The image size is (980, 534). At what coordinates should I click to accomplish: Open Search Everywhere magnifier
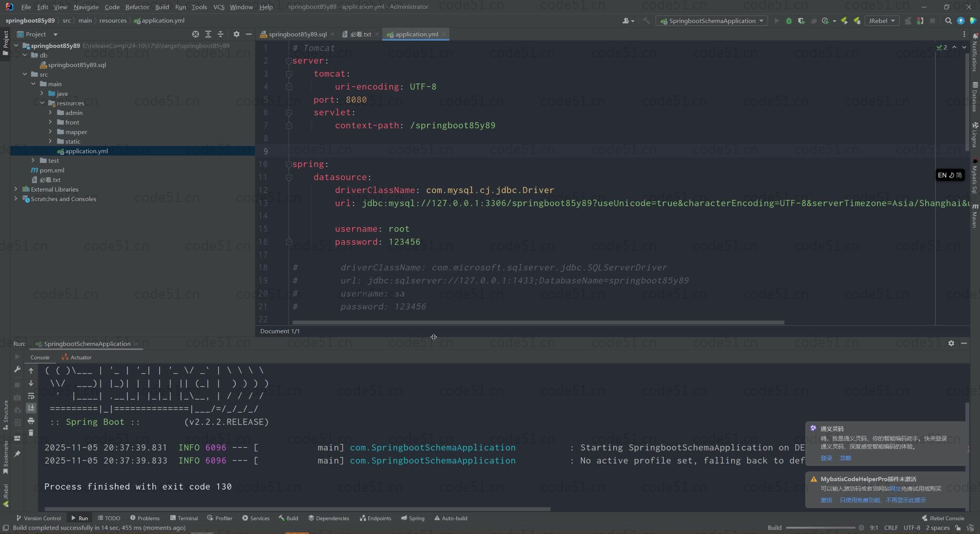pyautogui.click(x=948, y=20)
